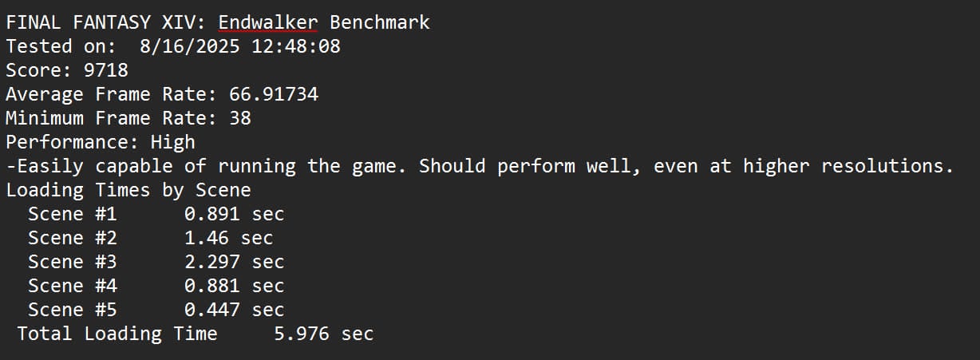This screenshot has height=360, width=980.
Task: Click the Scene #5 label
Action: tap(72, 310)
